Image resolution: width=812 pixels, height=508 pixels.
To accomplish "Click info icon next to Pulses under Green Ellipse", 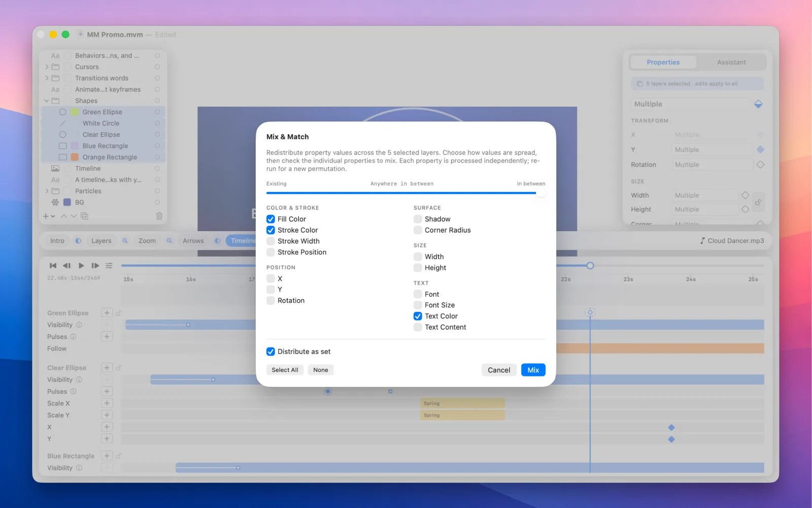I will [x=73, y=336].
